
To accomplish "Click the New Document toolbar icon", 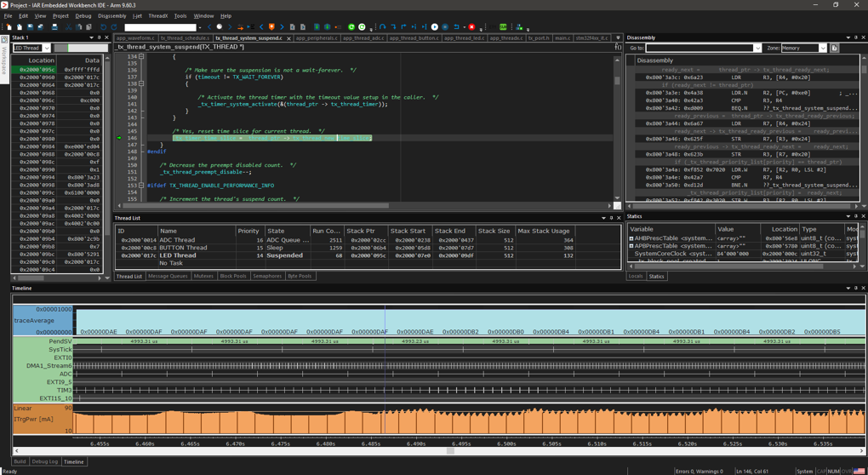I will 9,26.
